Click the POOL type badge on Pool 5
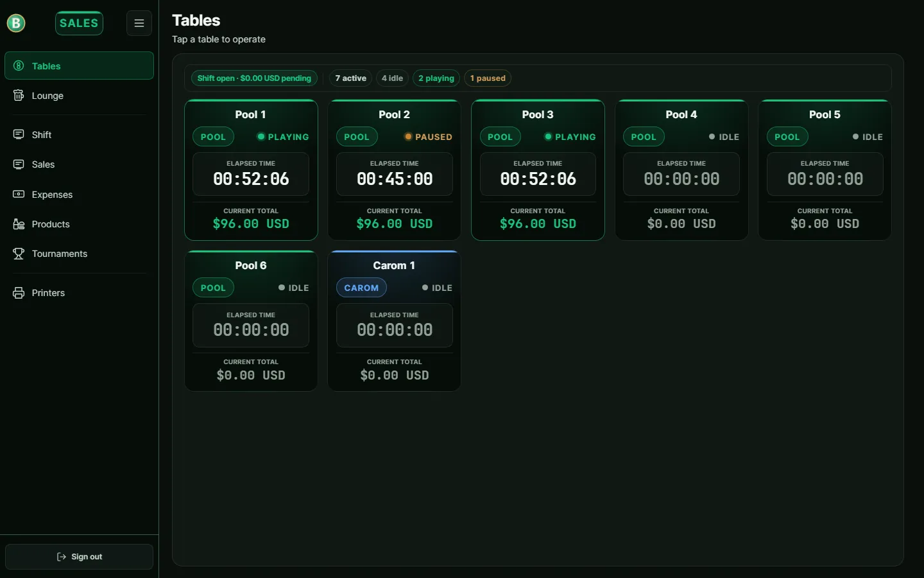 (787, 137)
